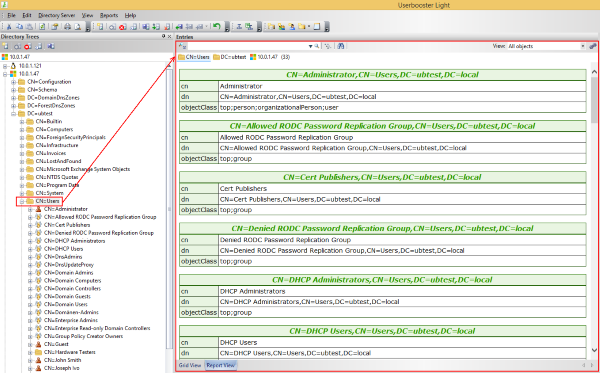Click the Copy toolbar icon
Viewport: 600px width, 373px height.
coord(20,27)
